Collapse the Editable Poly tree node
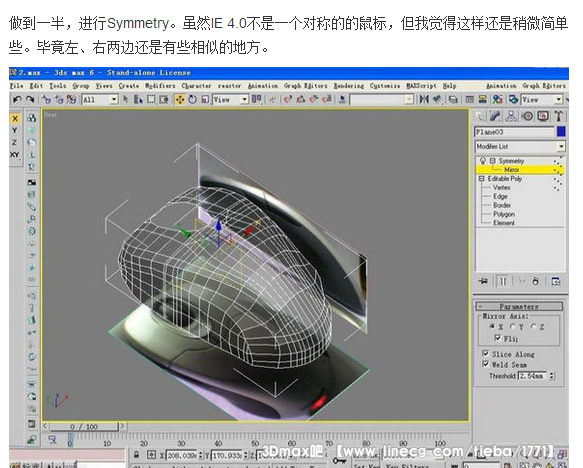This screenshot has width=583, height=468. (x=481, y=179)
